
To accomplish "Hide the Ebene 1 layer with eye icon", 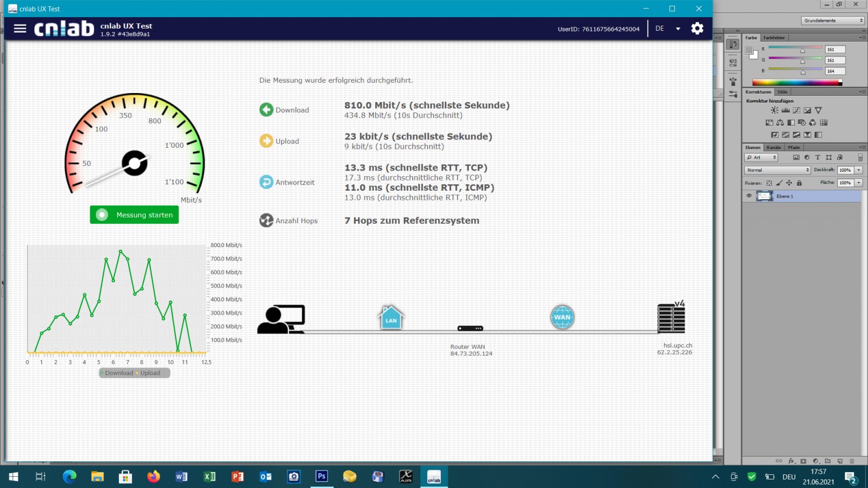I will coord(749,196).
